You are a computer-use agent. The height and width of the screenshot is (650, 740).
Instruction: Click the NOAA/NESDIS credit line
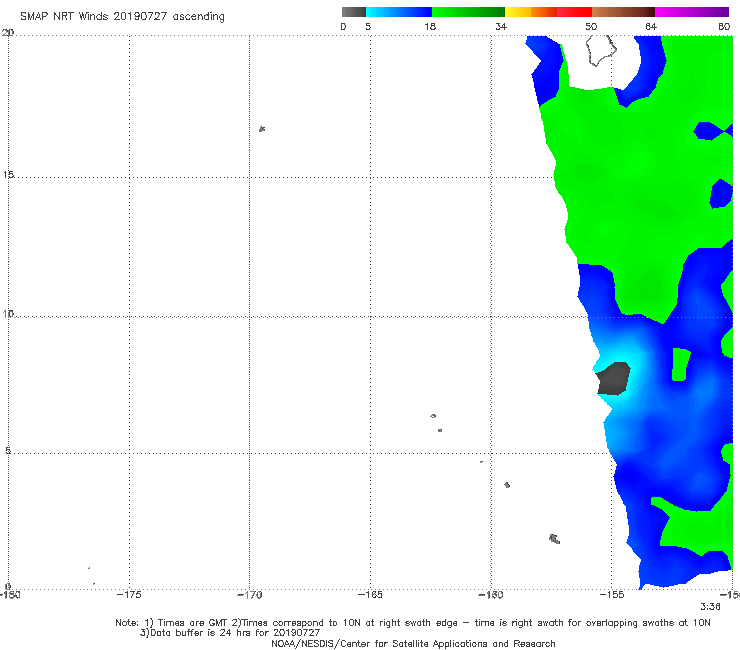pyautogui.click(x=413, y=644)
